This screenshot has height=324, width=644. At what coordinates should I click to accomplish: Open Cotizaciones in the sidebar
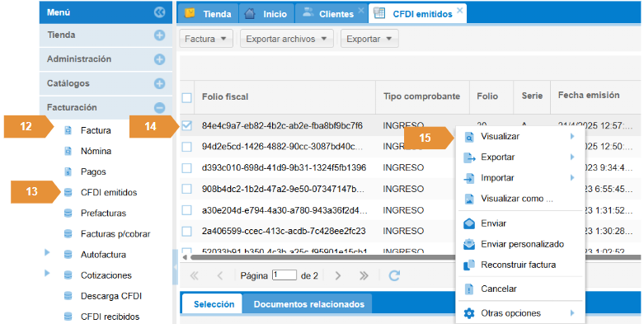coord(106,275)
